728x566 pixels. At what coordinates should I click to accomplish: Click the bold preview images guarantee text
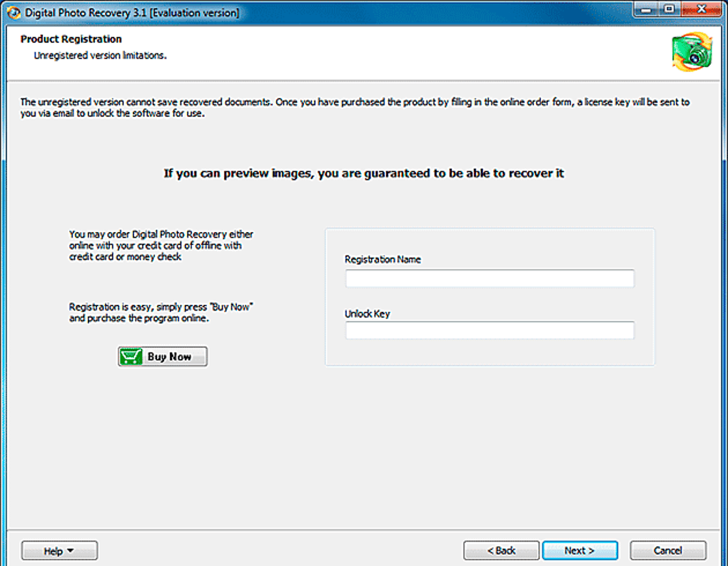[364, 173]
